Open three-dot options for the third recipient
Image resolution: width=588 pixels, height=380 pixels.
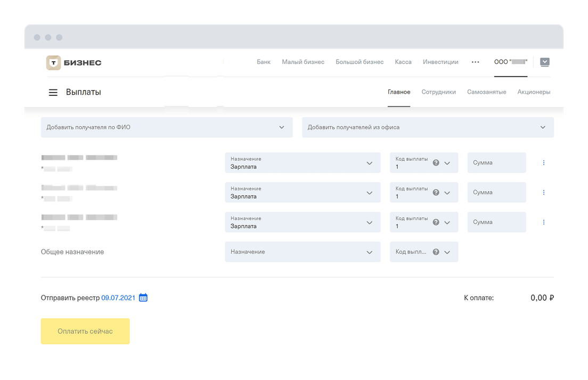(543, 222)
